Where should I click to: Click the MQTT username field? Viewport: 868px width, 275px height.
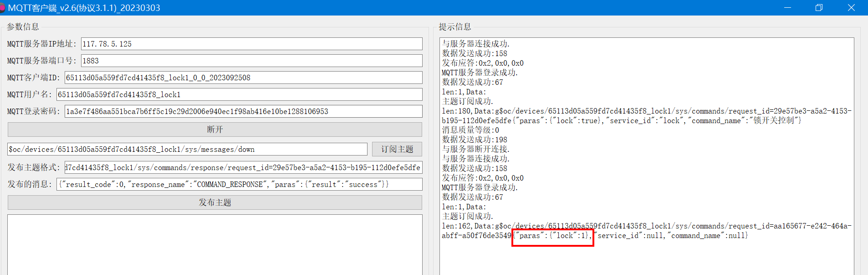[239, 94]
